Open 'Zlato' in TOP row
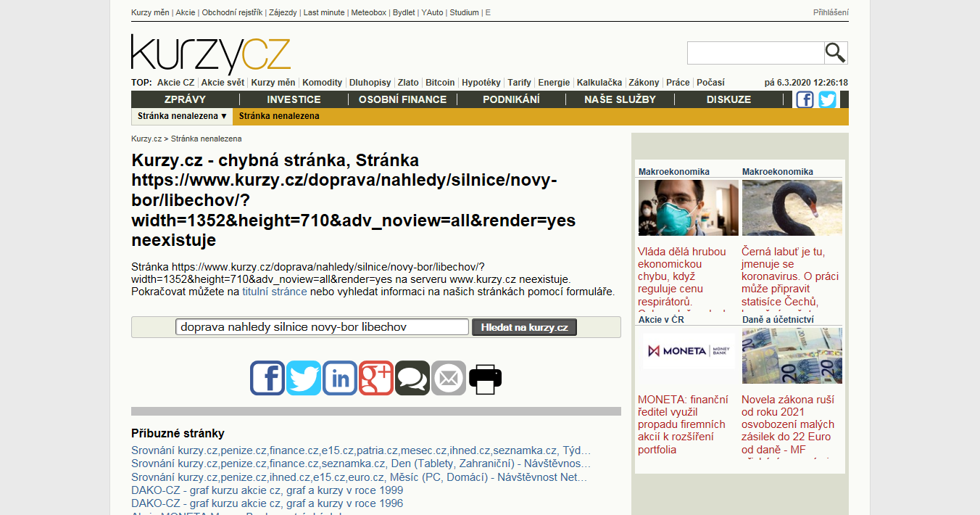The height and width of the screenshot is (515, 980). tap(408, 83)
